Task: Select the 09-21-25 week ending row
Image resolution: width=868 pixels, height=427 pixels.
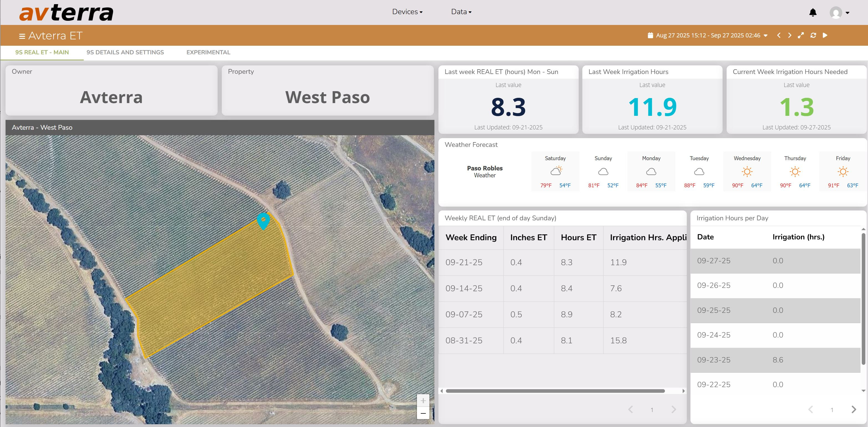Action: (x=464, y=262)
